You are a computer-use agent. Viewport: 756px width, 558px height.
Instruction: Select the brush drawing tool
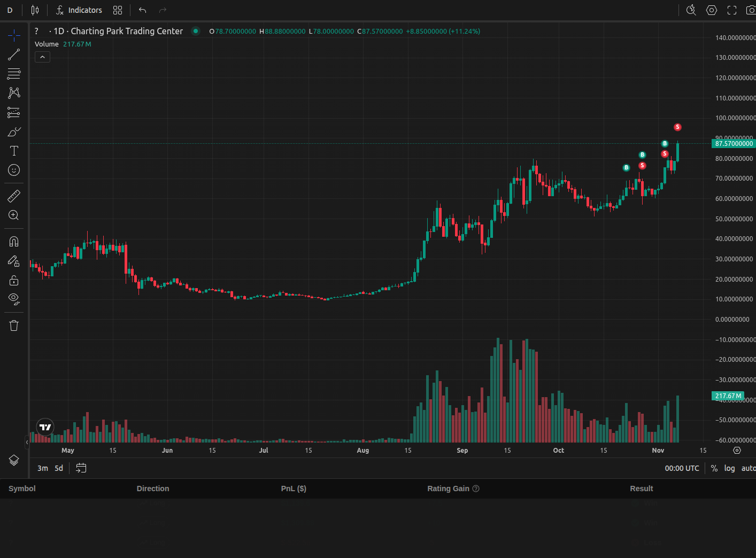click(x=14, y=131)
